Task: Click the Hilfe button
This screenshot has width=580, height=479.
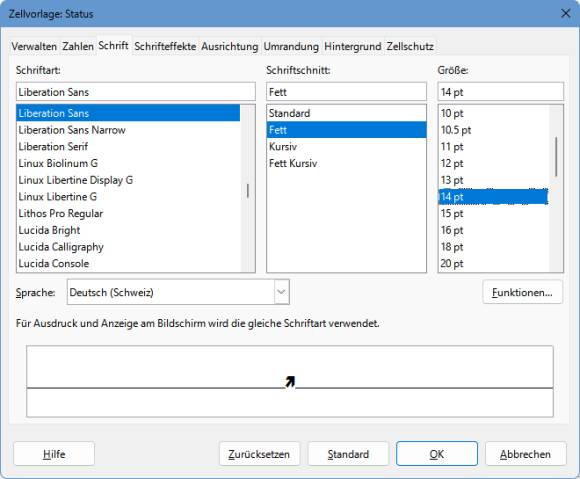Action: tap(54, 454)
